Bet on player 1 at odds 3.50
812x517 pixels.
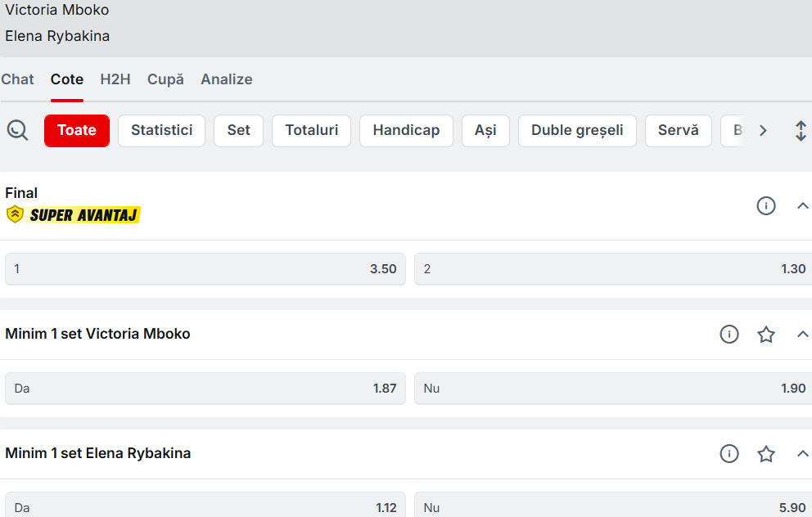coord(205,269)
